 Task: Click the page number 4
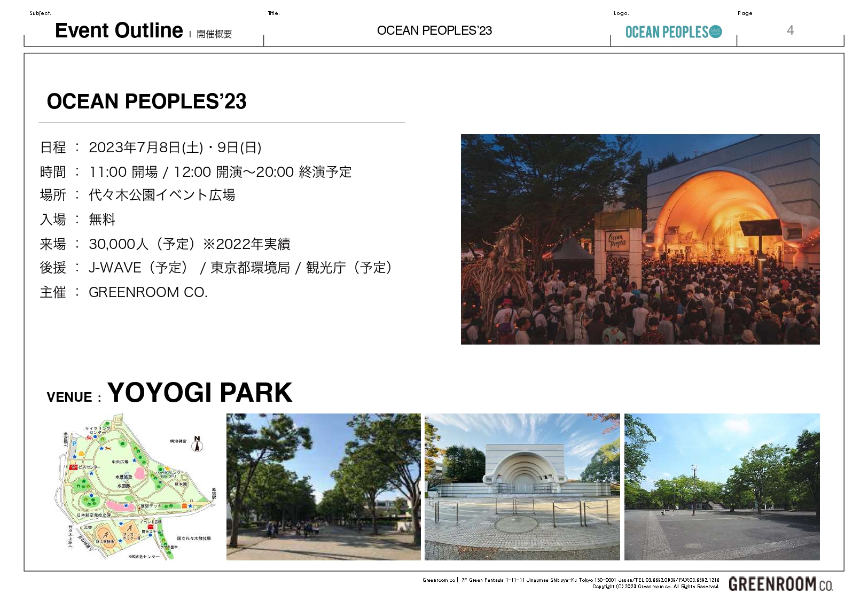[790, 30]
